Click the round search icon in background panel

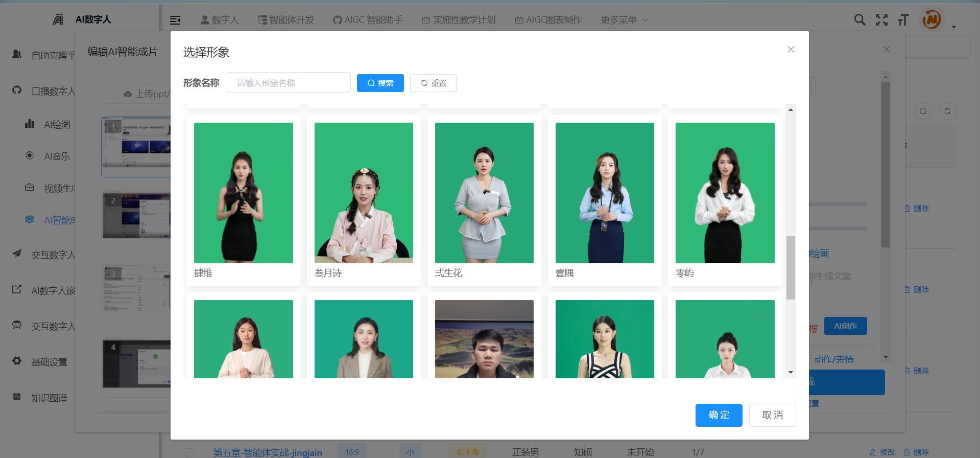(923, 111)
